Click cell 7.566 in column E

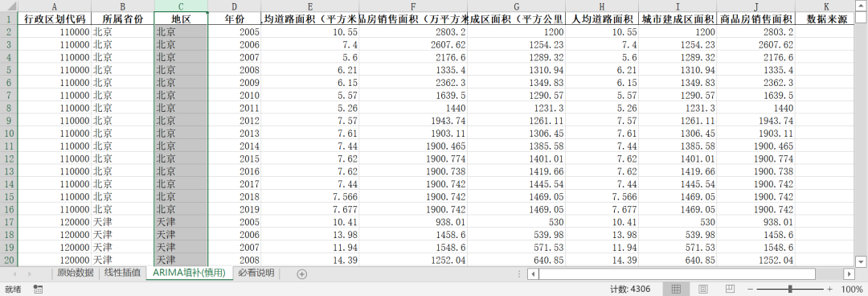(310, 196)
